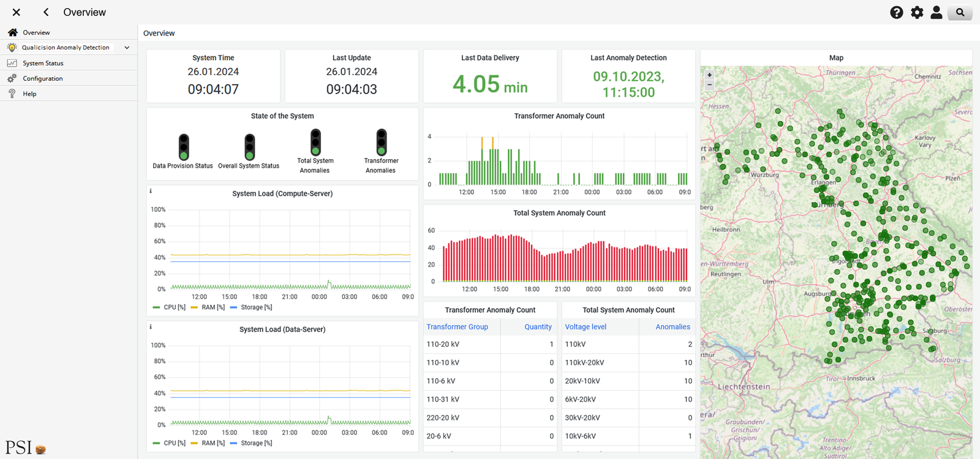Zoom in on the map
Screen dimensions: 980x459
point(709,75)
